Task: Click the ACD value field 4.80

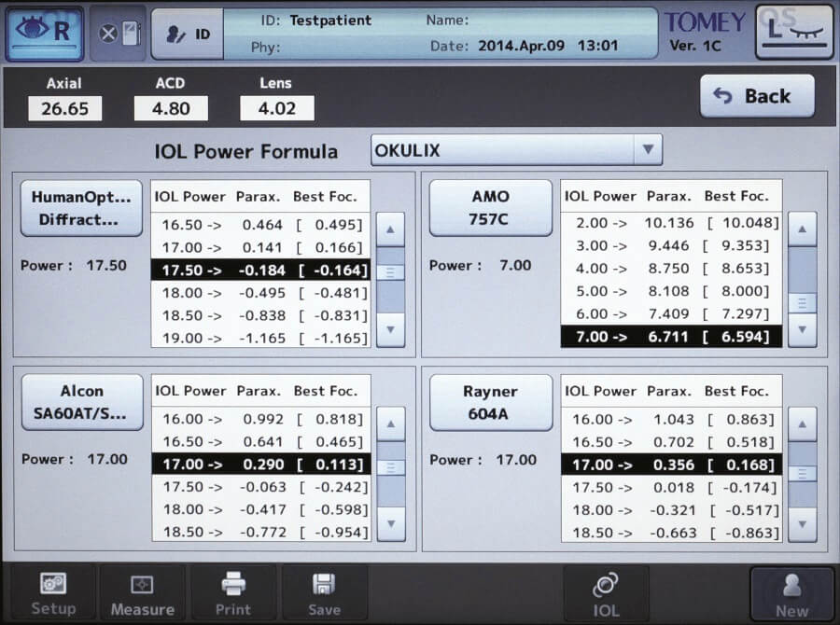Action: [171, 108]
